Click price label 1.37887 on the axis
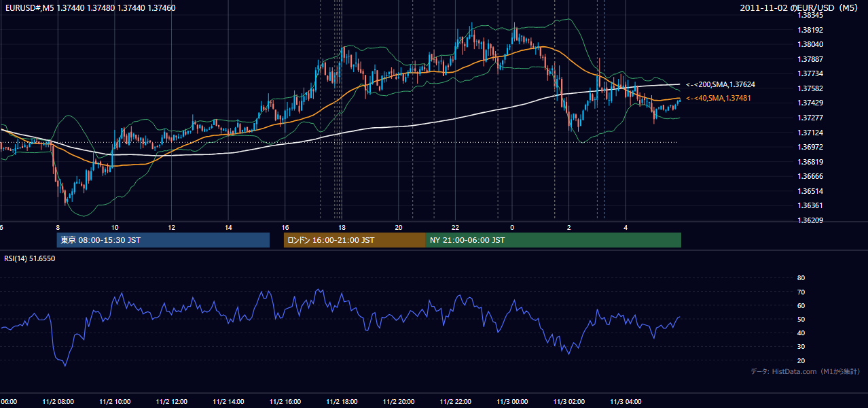 [x=810, y=59]
